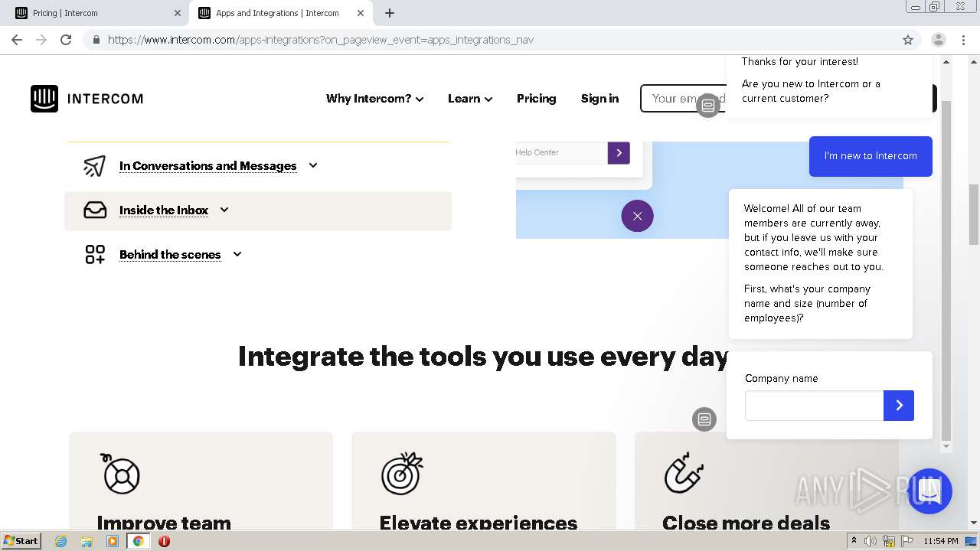Click the bot avatar icon near header
The height and width of the screenshot is (551, 980).
708,105
